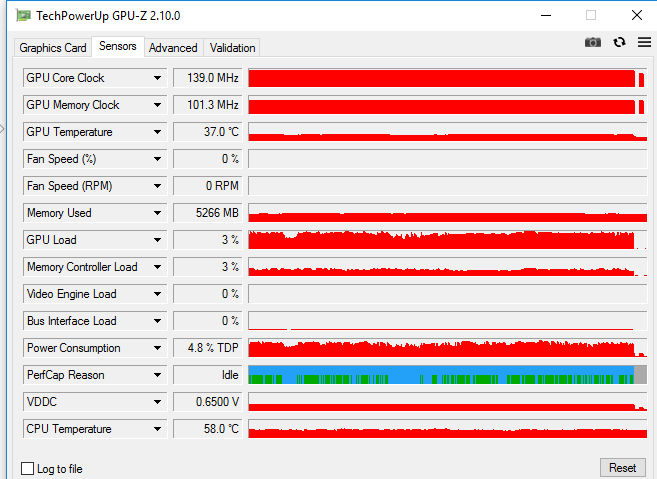Open the Power Consumption dropdown

click(x=95, y=348)
